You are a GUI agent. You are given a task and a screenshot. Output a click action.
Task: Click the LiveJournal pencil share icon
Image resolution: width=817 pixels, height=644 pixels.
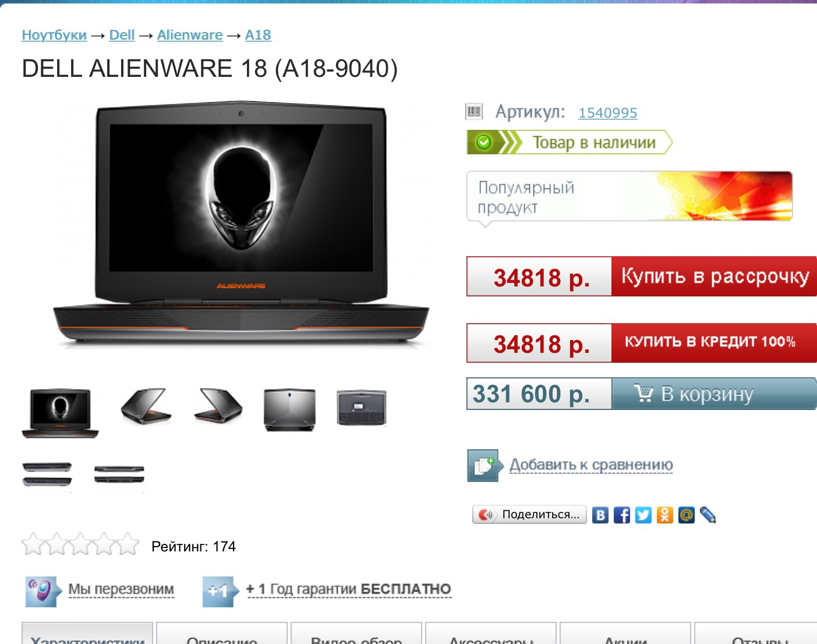point(708,515)
